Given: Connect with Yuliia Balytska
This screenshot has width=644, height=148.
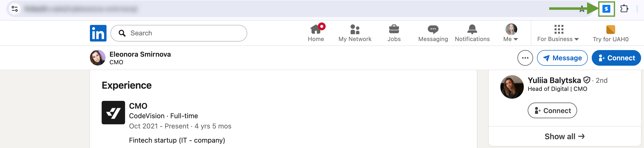Looking at the screenshot, I should pyautogui.click(x=552, y=110).
